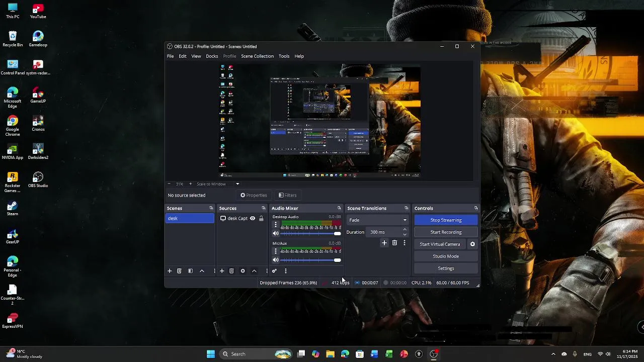Open source Properties button

(x=254, y=195)
